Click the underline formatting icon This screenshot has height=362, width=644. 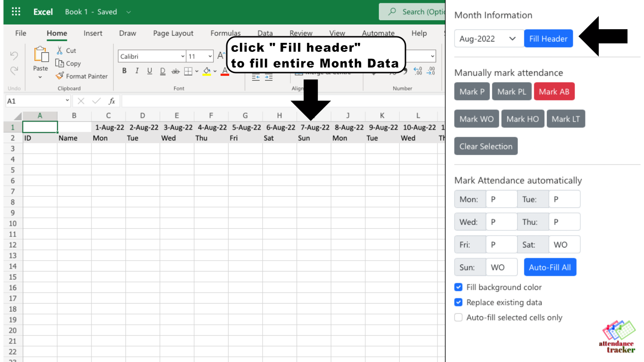[x=149, y=71]
